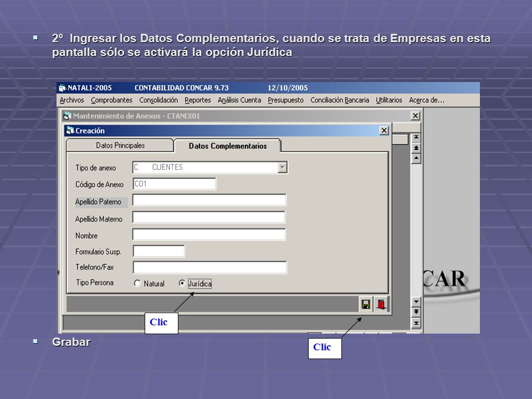Click the Apellido Paterno input field
Screen dimensions: 532x399
click(209, 200)
